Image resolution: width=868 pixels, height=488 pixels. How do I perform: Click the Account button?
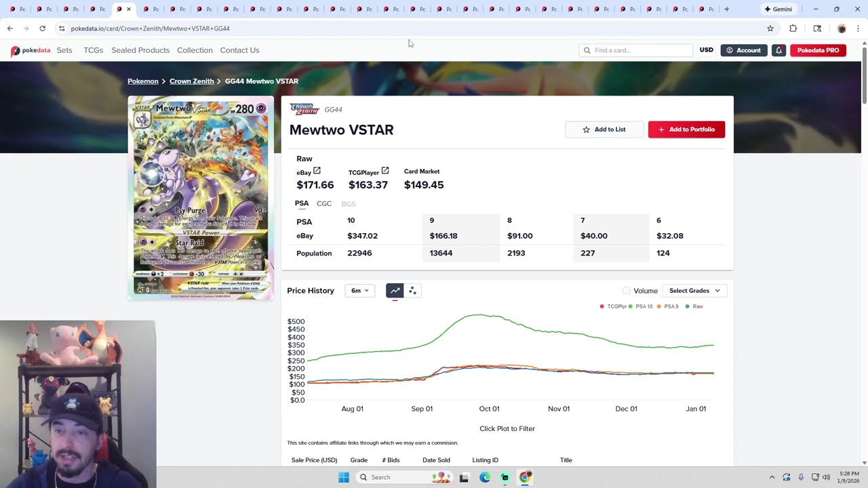tap(744, 50)
